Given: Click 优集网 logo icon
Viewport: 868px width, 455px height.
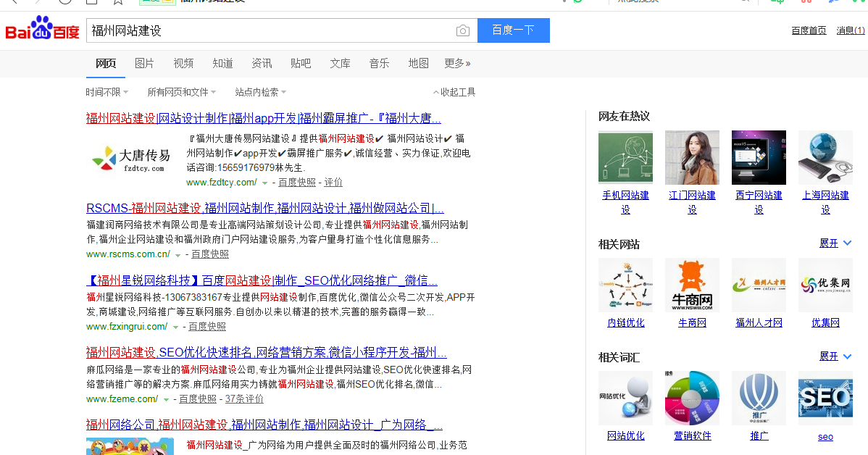Looking at the screenshot, I should [x=825, y=285].
